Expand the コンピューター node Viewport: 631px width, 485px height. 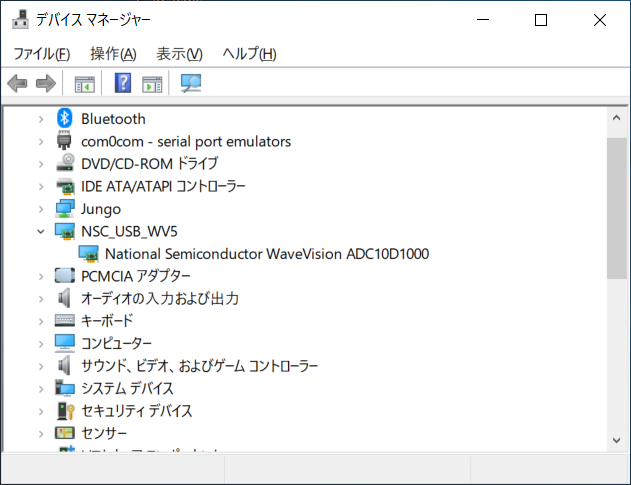coord(41,344)
